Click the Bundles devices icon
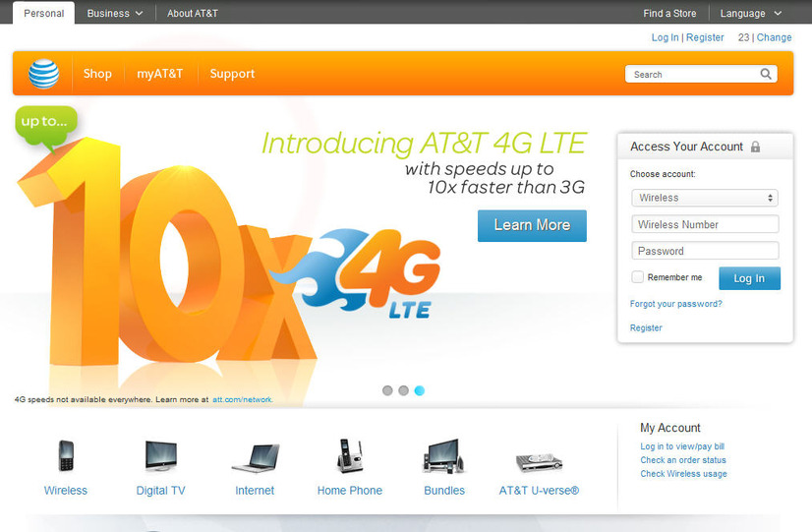812x532 pixels. tap(444, 456)
